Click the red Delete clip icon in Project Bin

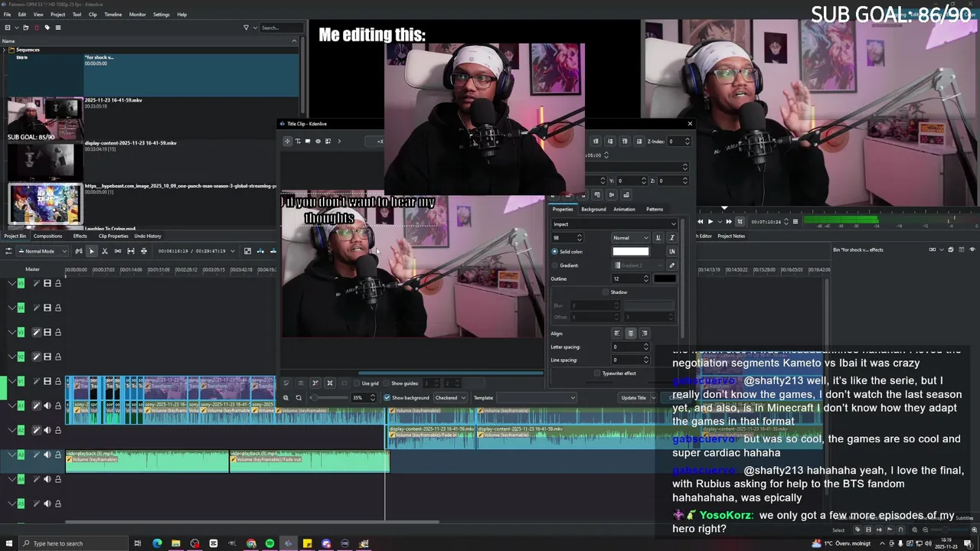(36, 28)
